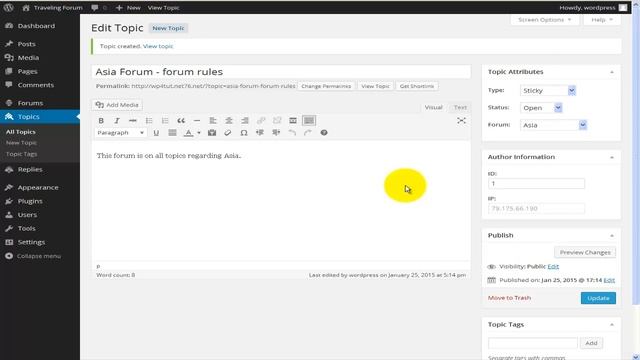This screenshot has width=640, height=360.
Task: Expand the Help tab
Action: (602, 20)
